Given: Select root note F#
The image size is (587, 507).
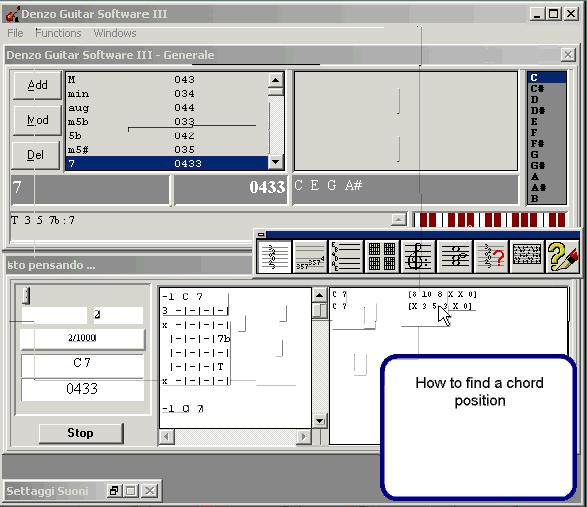Looking at the screenshot, I should tap(546, 143).
